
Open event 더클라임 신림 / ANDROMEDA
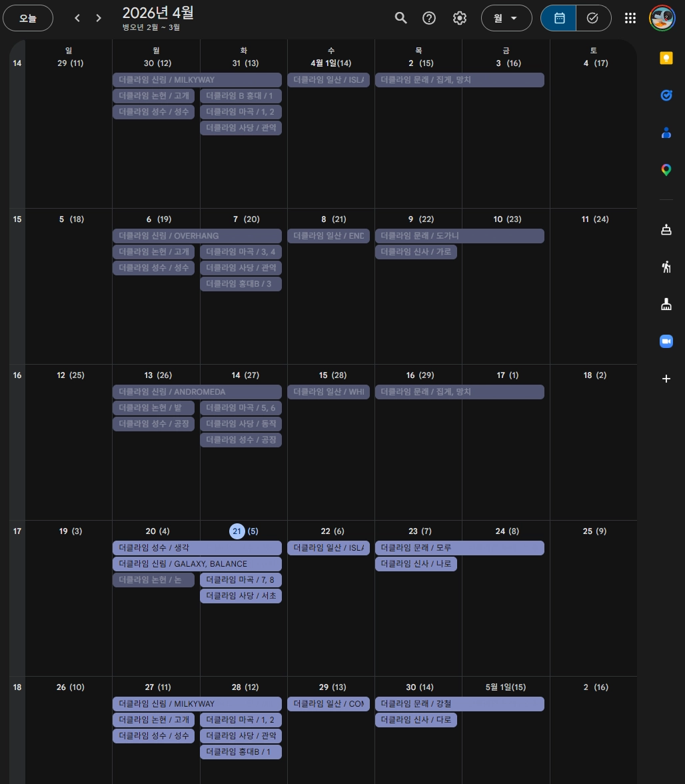tap(197, 392)
